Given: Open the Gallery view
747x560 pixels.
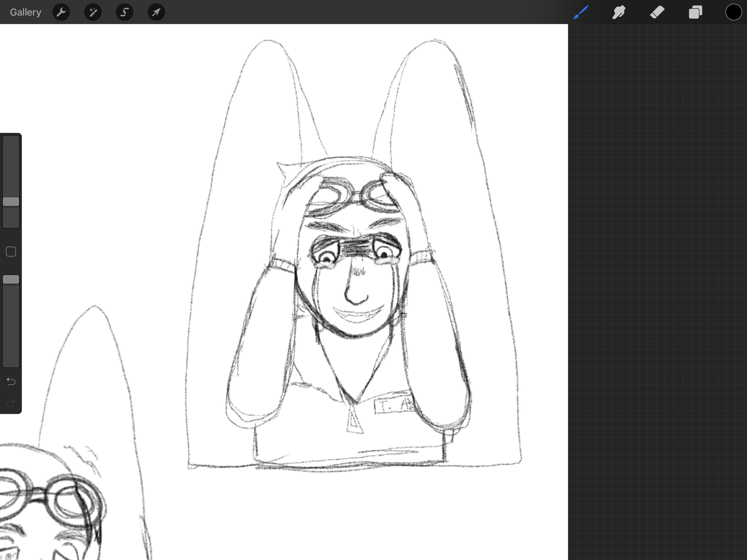Looking at the screenshot, I should click(25, 12).
